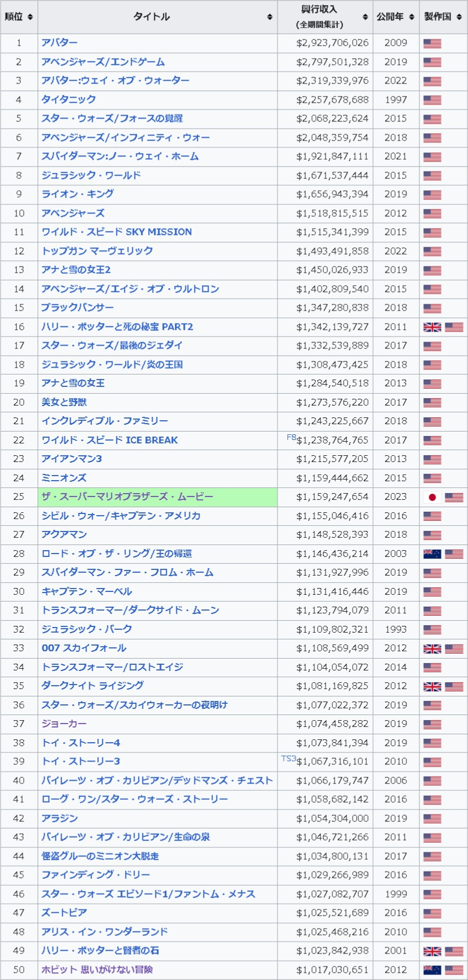Click New Zealand flag in ホビット 思いがけない冒険 row
This screenshot has width=468, height=980.
point(432,970)
